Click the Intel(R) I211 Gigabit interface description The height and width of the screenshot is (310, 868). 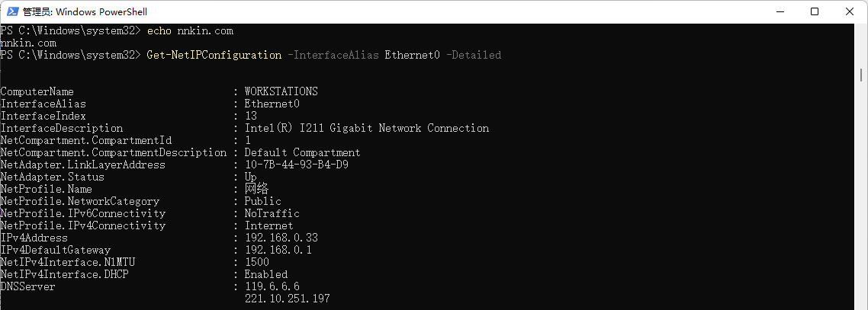tap(366, 128)
